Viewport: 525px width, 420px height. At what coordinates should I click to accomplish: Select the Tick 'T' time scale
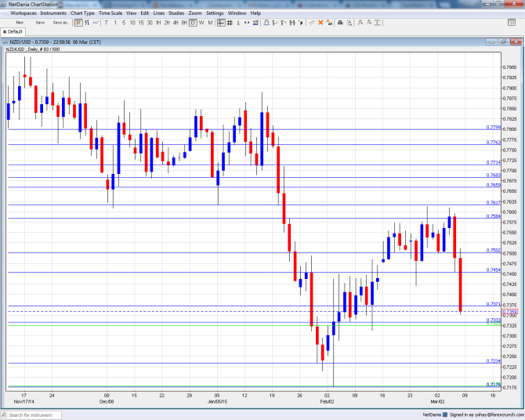(107, 23)
